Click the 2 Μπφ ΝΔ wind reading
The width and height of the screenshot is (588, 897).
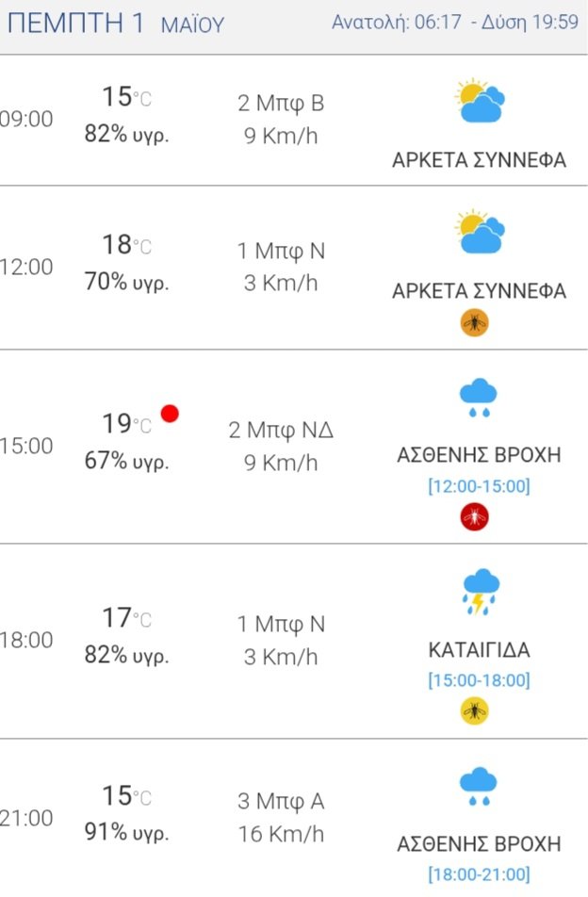click(281, 430)
